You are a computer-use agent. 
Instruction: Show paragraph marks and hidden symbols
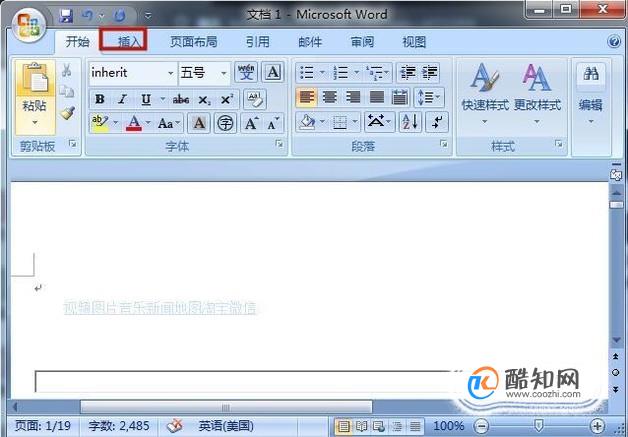(x=437, y=122)
